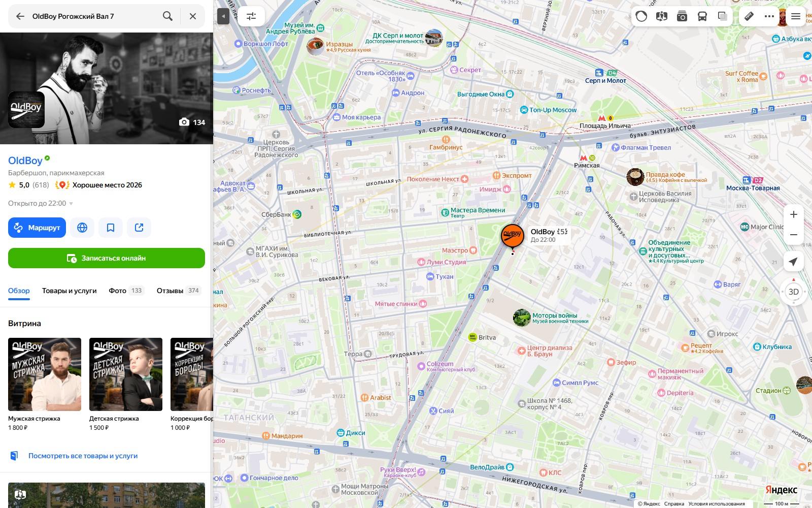Screen dimensions: 812x508
Task: Share the place with share icon
Action: [139, 228]
